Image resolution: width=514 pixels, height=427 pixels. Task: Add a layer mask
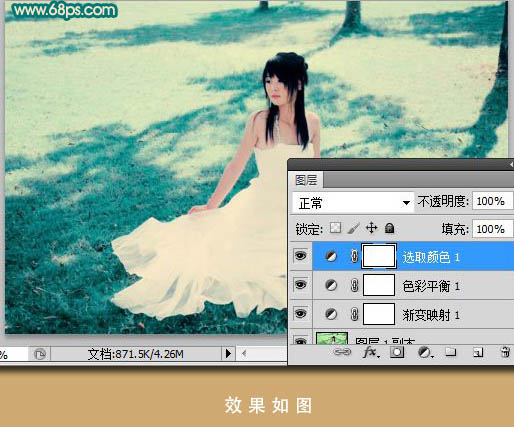click(x=397, y=352)
